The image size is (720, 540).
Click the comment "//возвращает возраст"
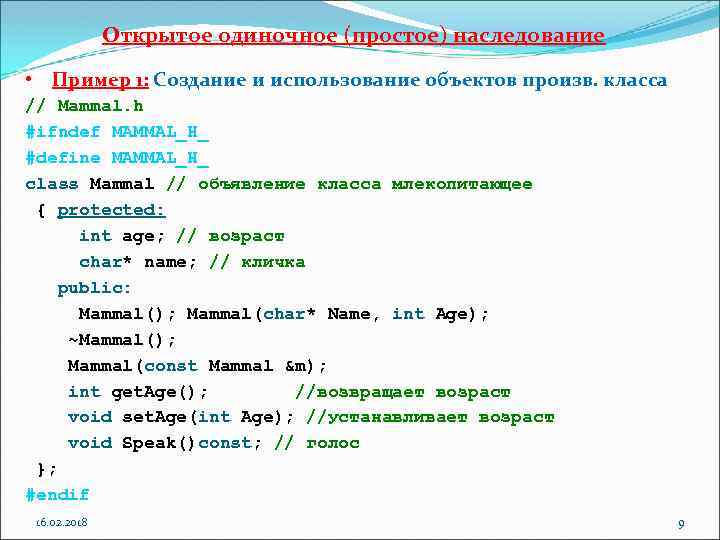[402, 392]
